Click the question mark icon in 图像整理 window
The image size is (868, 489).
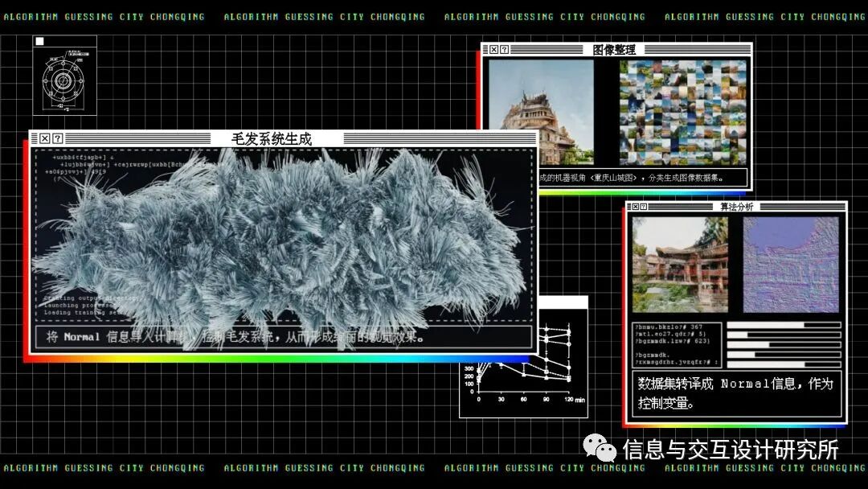[504, 49]
